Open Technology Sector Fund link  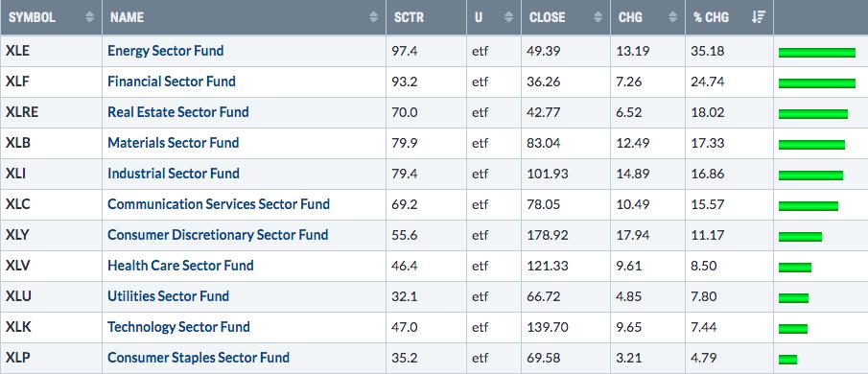click(178, 327)
